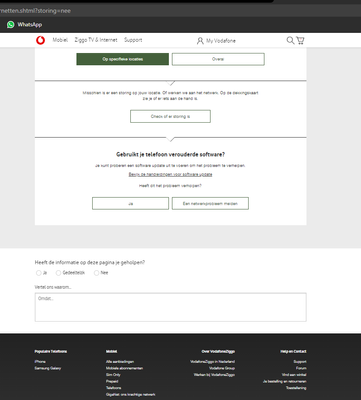Image resolution: width=361 pixels, height=400 pixels.
Task: Select the 'Gedeeltelijk' radio button
Action: click(58, 273)
